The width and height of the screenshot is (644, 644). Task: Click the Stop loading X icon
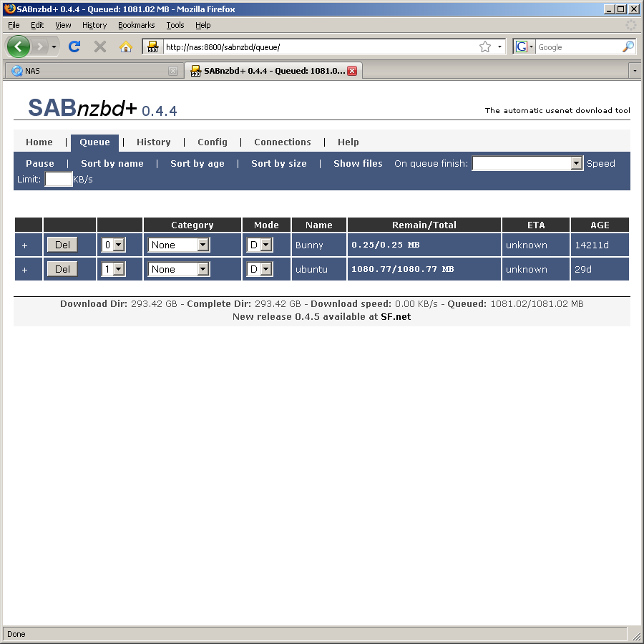[99, 47]
